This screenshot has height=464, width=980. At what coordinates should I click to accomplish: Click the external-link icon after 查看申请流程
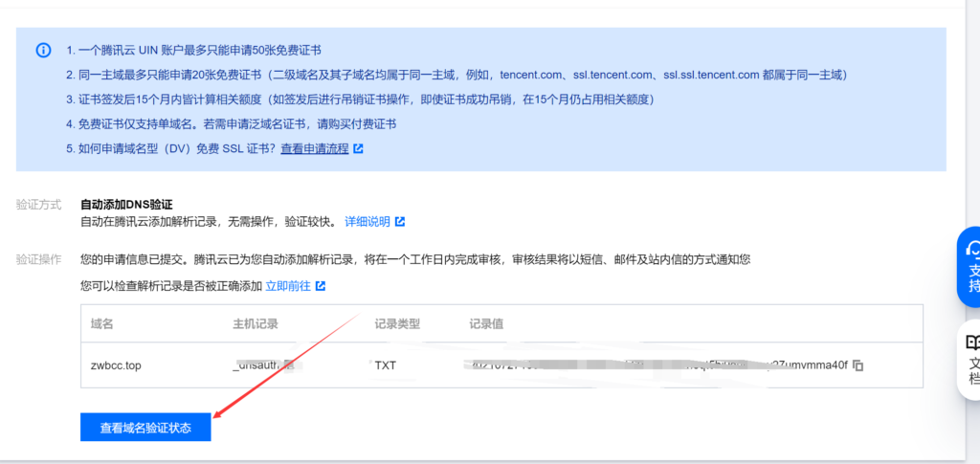coord(358,149)
